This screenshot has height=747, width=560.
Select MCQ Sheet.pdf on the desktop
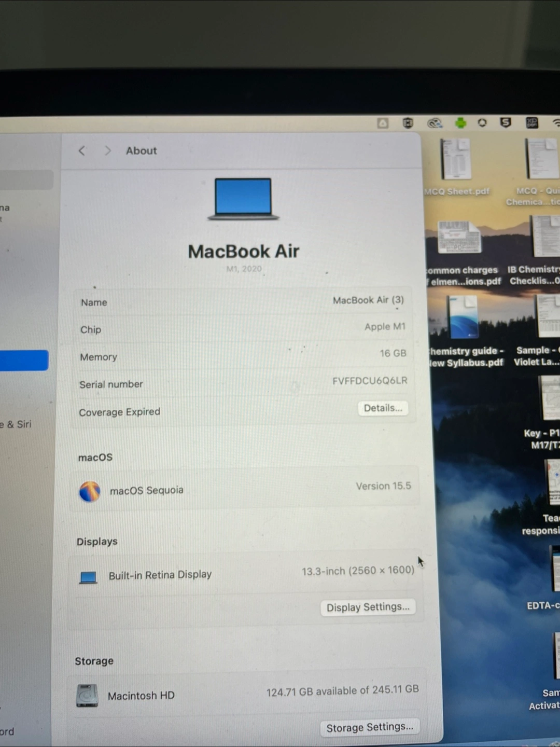(x=456, y=167)
